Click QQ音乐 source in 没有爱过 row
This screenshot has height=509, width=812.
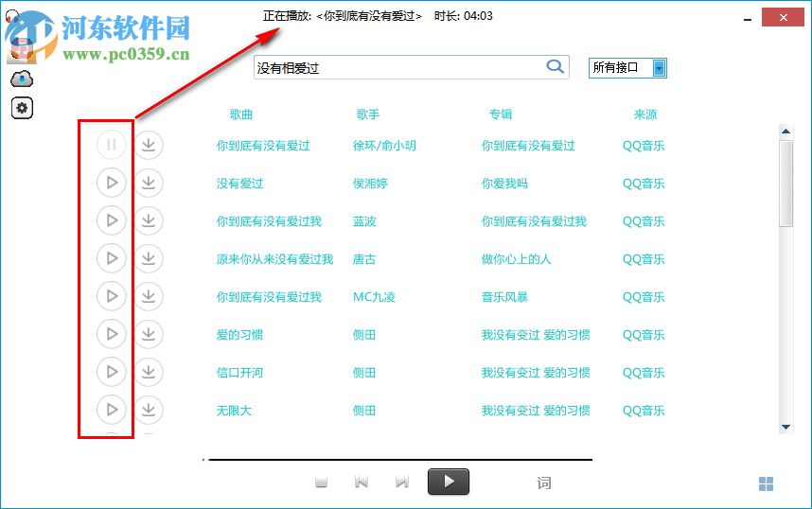tap(644, 184)
